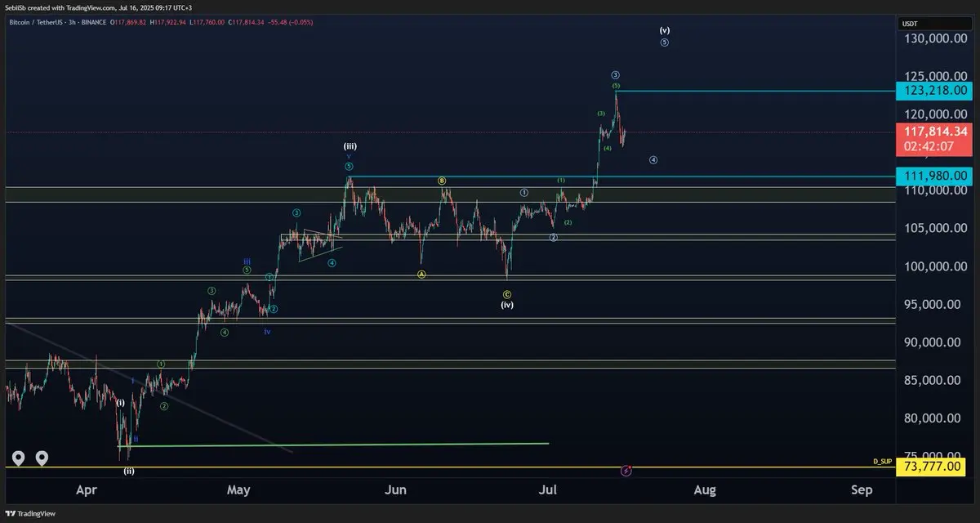The width and height of the screenshot is (980, 523).
Task: Click the May label on time axis
Action: click(x=238, y=489)
